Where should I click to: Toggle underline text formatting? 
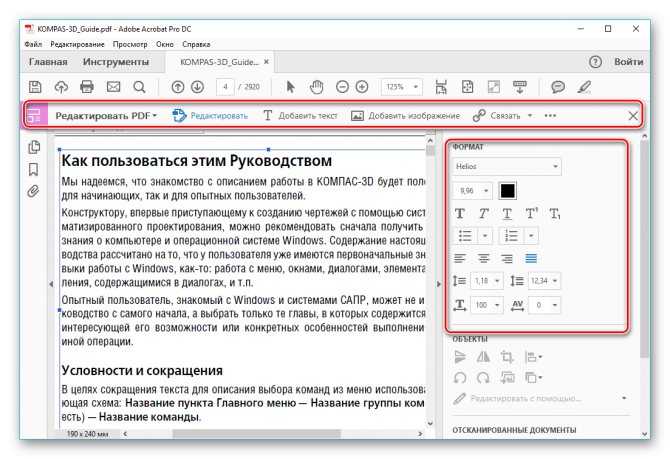(x=507, y=213)
